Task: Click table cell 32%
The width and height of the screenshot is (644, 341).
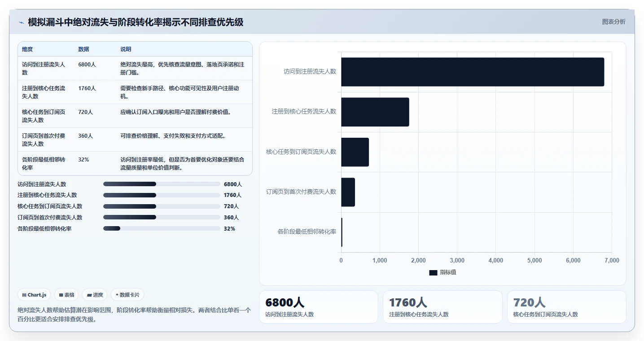Action: coord(83,160)
